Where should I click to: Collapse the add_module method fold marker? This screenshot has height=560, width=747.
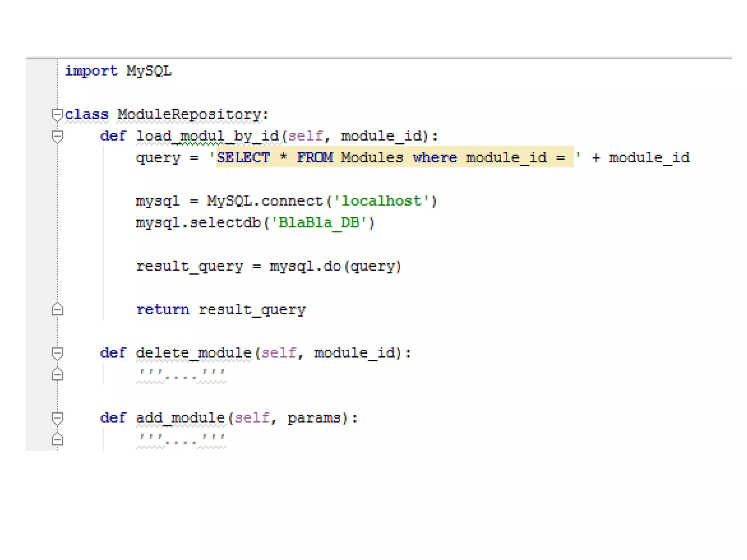pos(57,418)
